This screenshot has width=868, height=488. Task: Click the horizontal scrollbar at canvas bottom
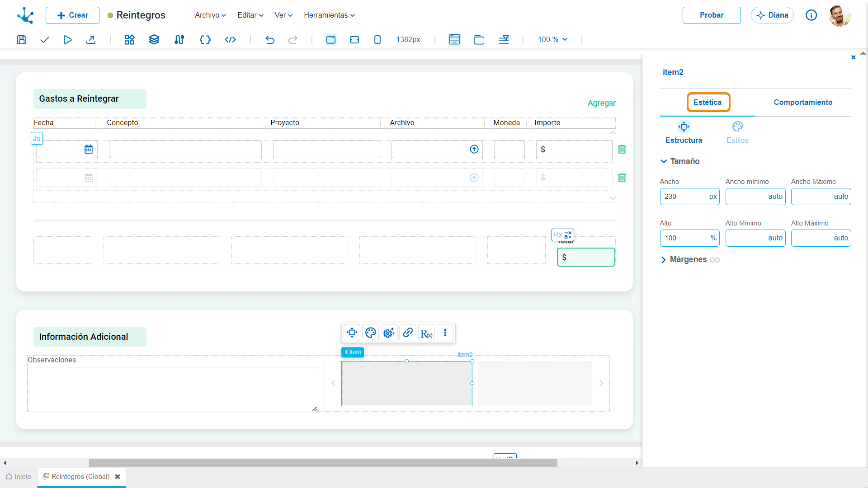pos(323,463)
